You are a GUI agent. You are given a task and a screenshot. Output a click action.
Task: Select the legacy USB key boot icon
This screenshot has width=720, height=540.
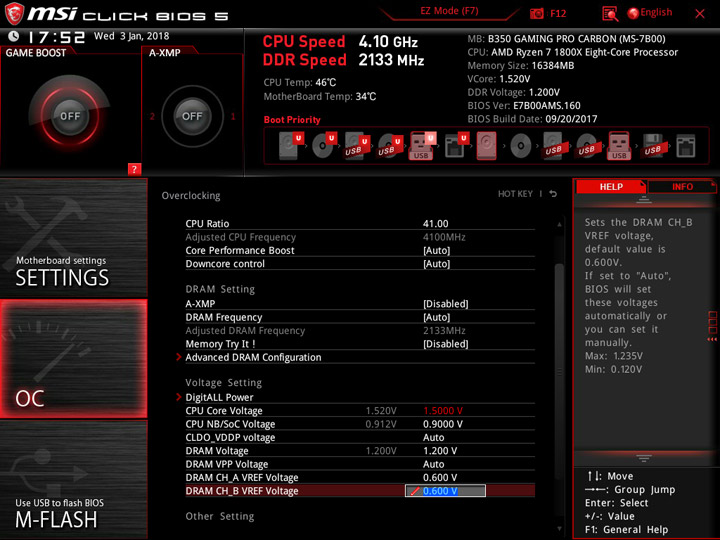[x=619, y=146]
